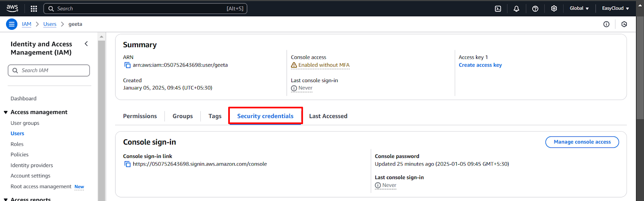Click the geeta breadcrumb text
Viewport: 644px width, 201px height.
pyautogui.click(x=75, y=24)
